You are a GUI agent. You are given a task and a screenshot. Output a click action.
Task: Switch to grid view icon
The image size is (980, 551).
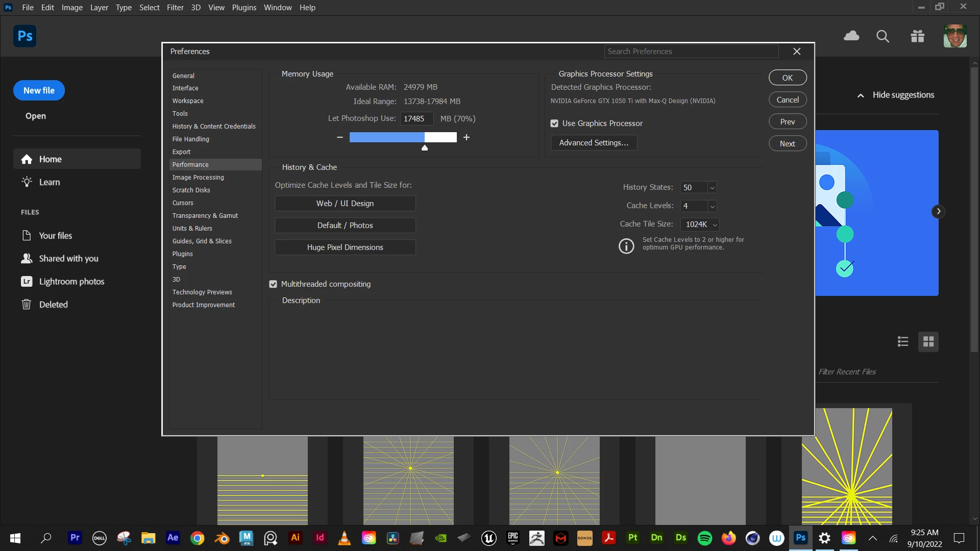tap(928, 342)
